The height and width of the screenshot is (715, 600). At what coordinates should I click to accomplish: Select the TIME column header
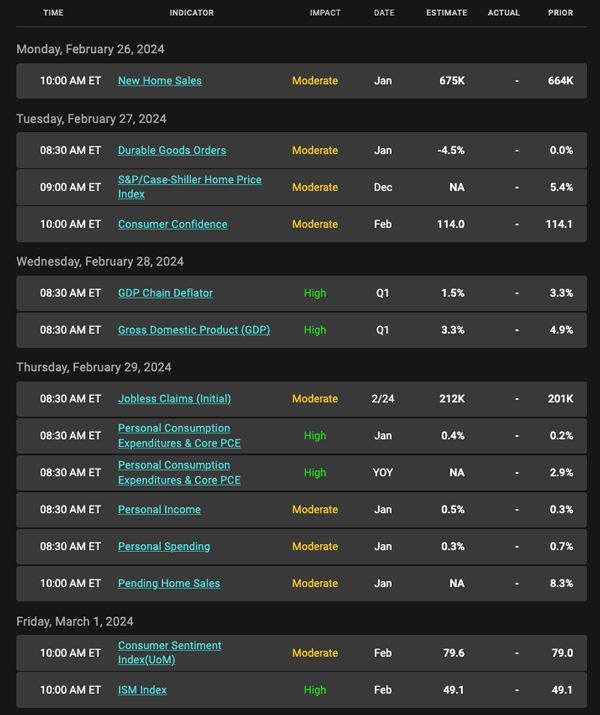tap(53, 13)
